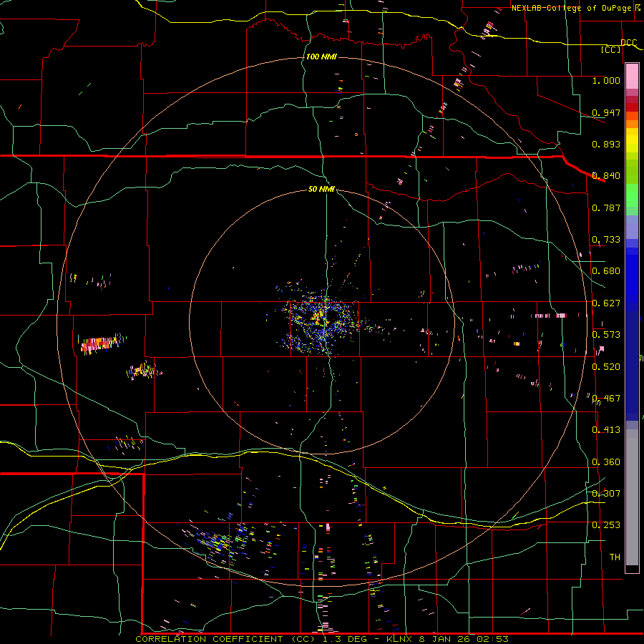Click the 0.307 scale value
This screenshot has width=644, height=644.
606,493
